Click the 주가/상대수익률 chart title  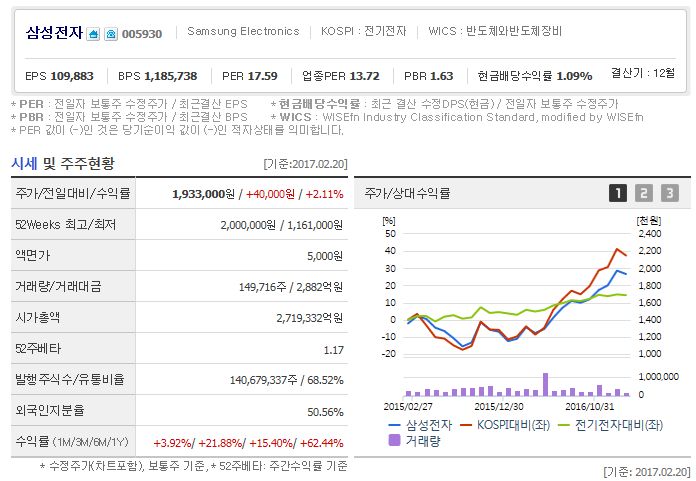tap(407, 193)
